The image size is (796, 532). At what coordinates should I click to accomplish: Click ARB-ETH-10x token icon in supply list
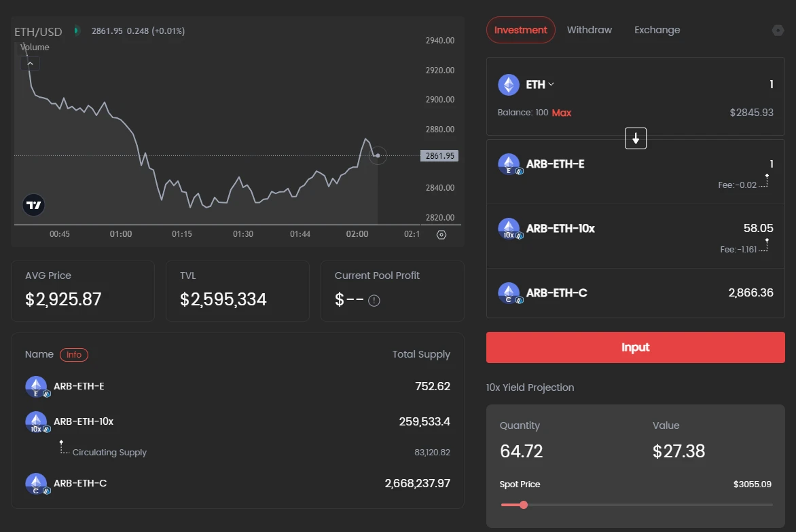click(x=36, y=422)
